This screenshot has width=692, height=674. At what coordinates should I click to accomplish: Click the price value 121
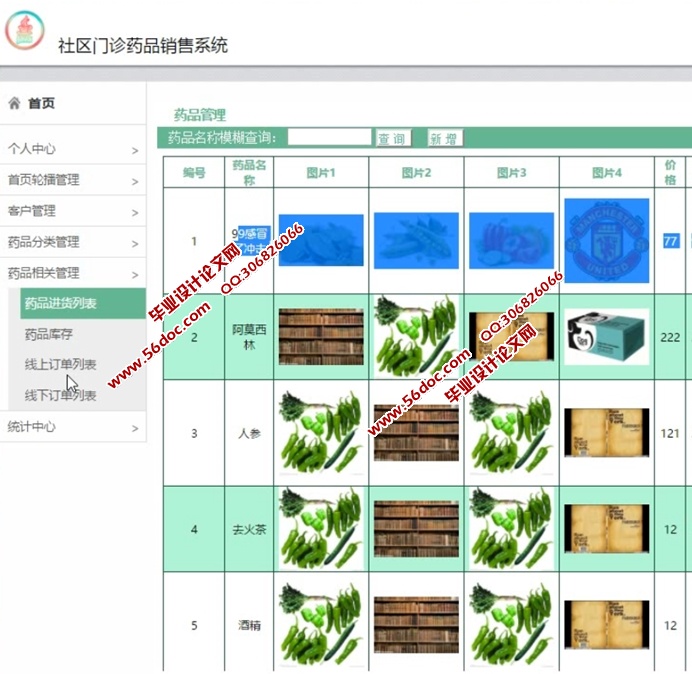(670, 433)
